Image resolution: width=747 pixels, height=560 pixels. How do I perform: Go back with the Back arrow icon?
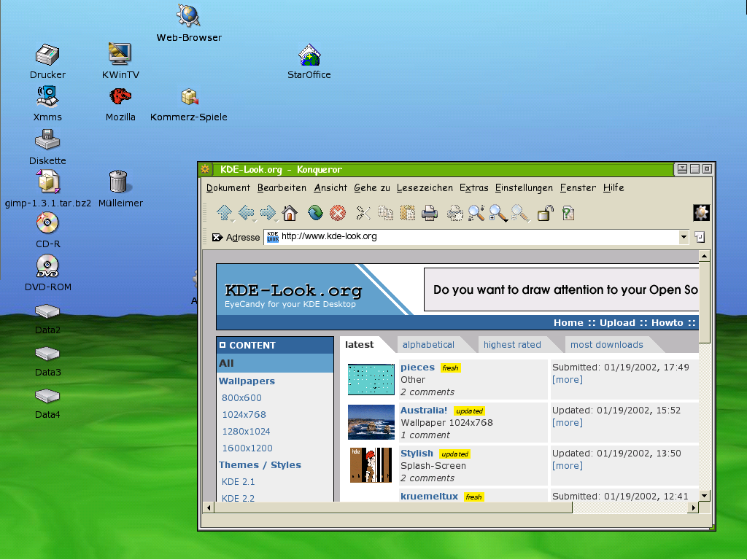pyautogui.click(x=247, y=213)
